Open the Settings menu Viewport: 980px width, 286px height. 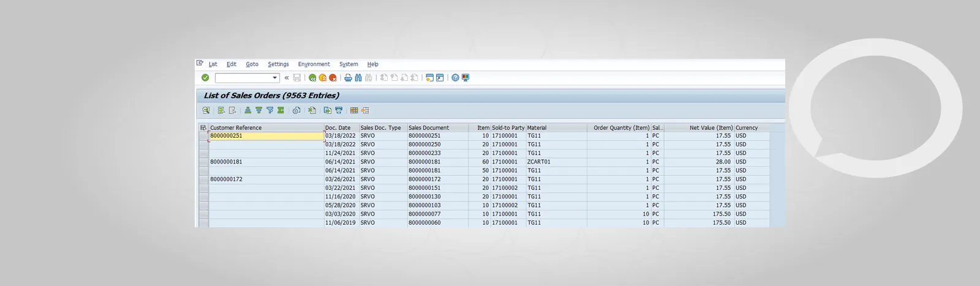point(278,64)
